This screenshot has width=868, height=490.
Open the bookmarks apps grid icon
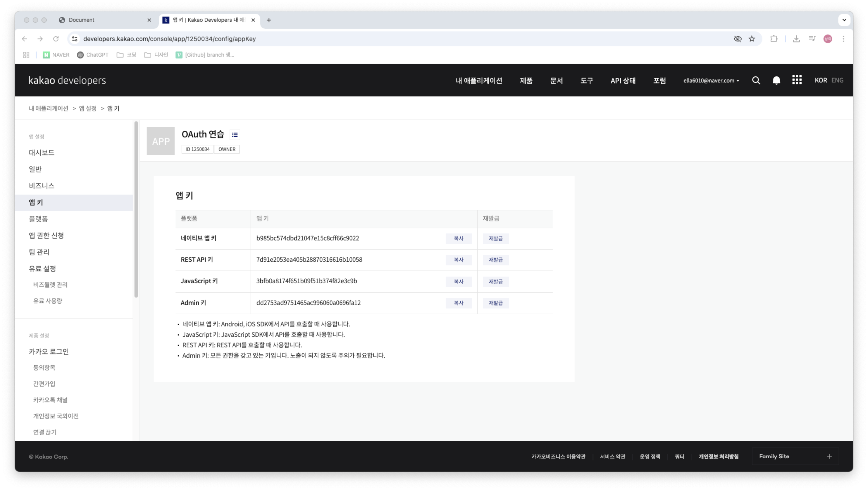click(26, 55)
